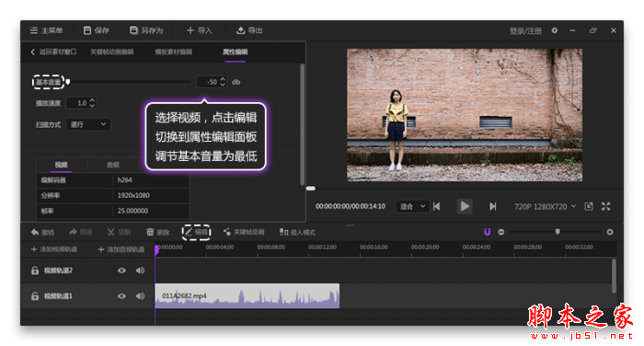Play the video preview
This screenshot has height=346, width=644.
point(465,206)
